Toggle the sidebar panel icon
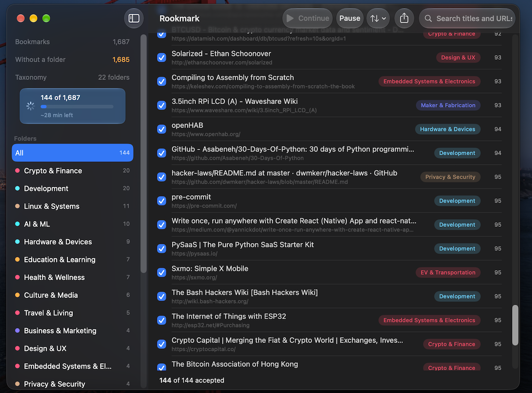 point(134,19)
